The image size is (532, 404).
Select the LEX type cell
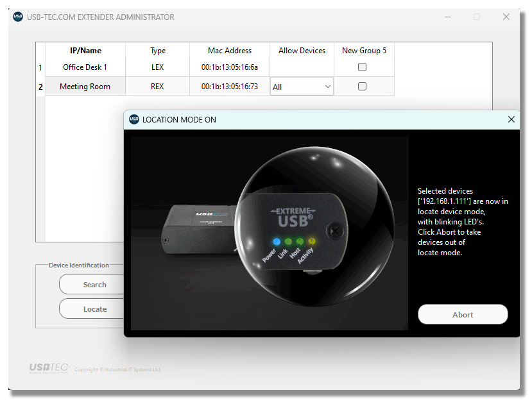tap(157, 67)
